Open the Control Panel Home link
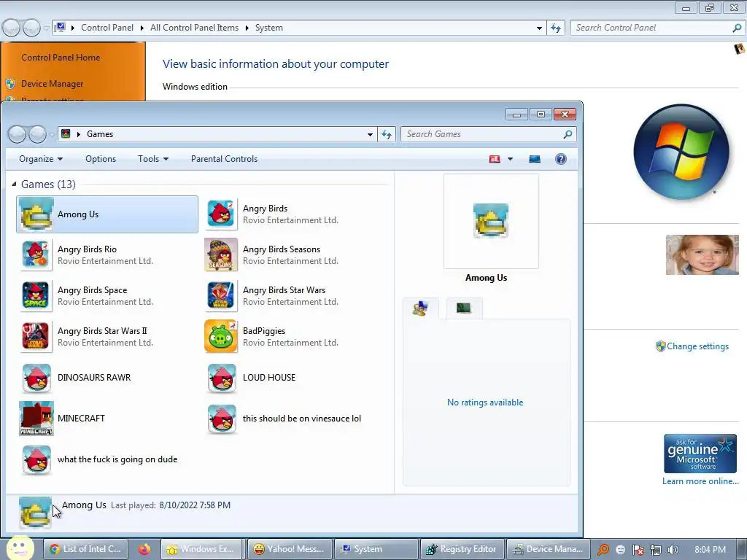This screenshot has height=560, width=747. 61,58
